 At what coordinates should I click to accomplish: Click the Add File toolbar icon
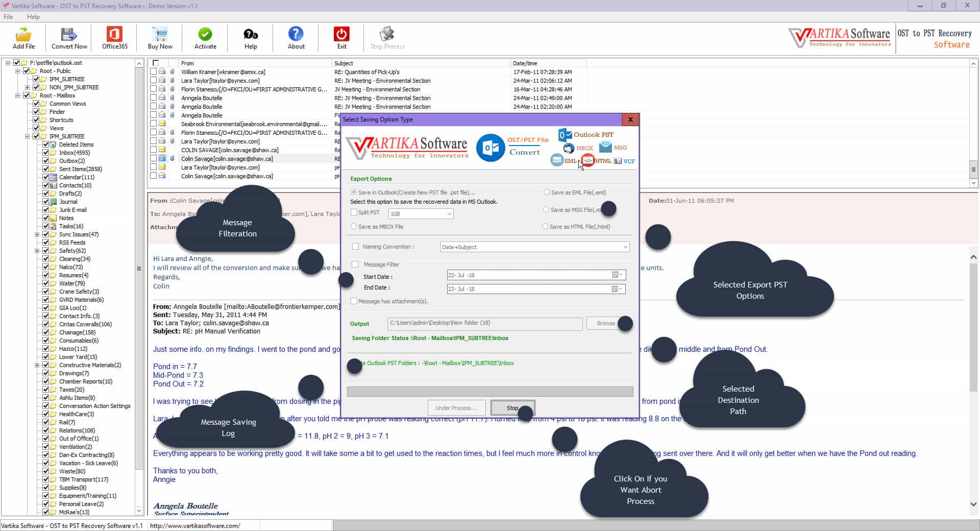pos(23,34)
